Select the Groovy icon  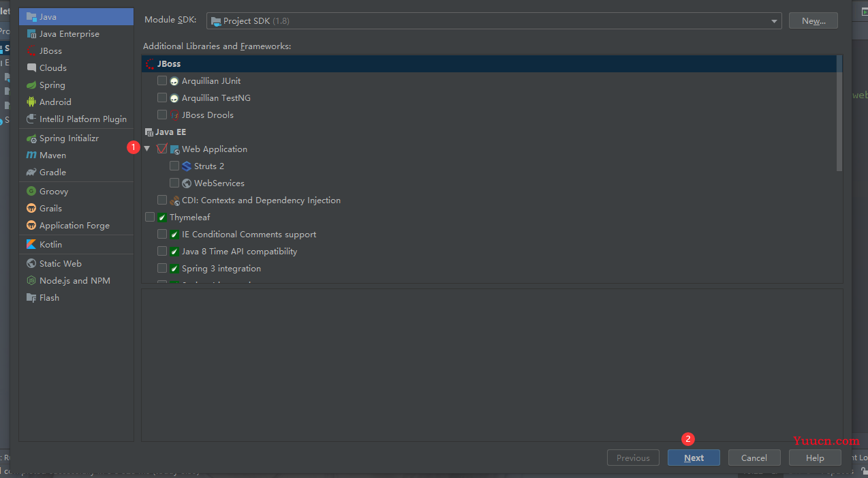(x=31, y=191)
